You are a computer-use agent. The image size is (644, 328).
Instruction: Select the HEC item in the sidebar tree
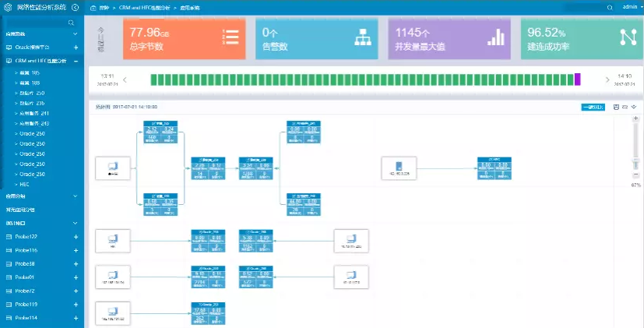pos(25,184)
